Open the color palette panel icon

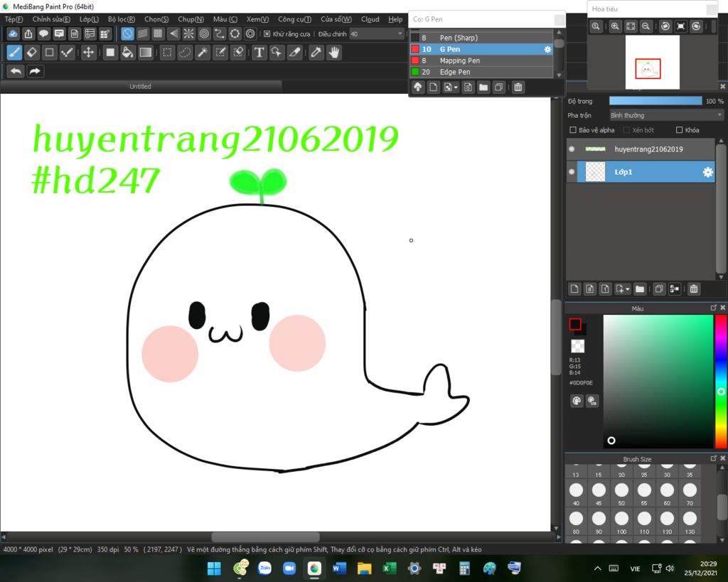coord(577,401)
